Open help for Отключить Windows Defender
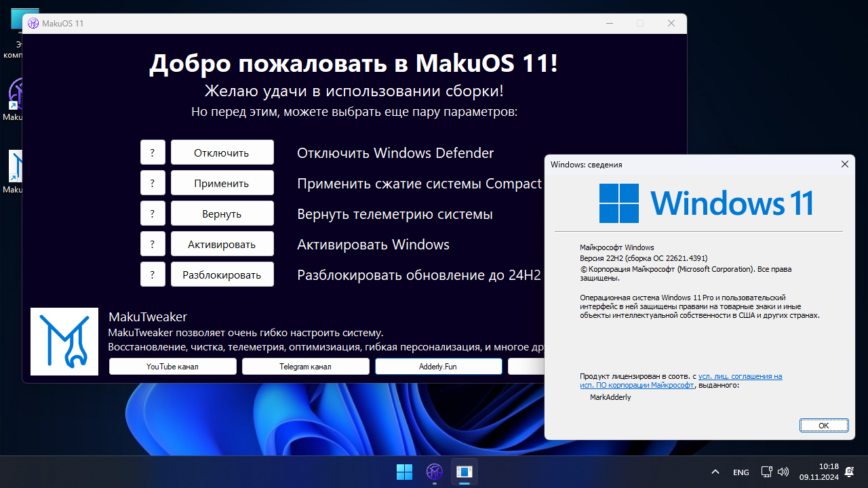868x488 pixels. 153,152
